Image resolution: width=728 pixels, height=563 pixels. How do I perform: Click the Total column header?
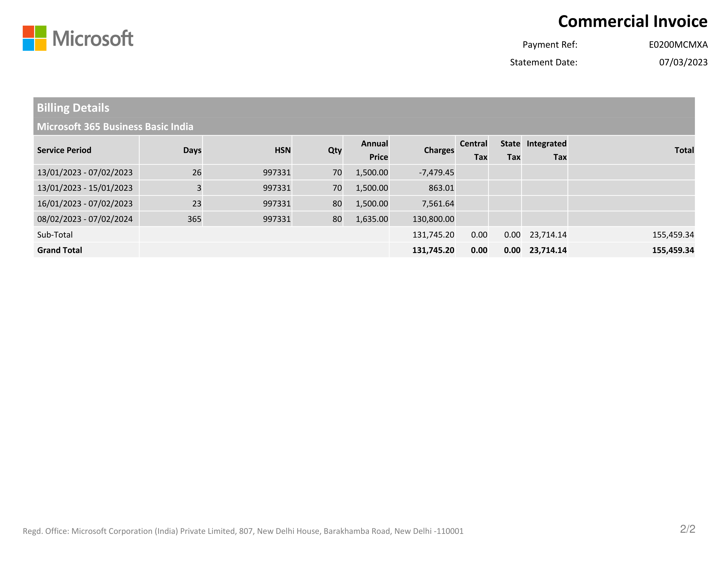coord(684,150)
